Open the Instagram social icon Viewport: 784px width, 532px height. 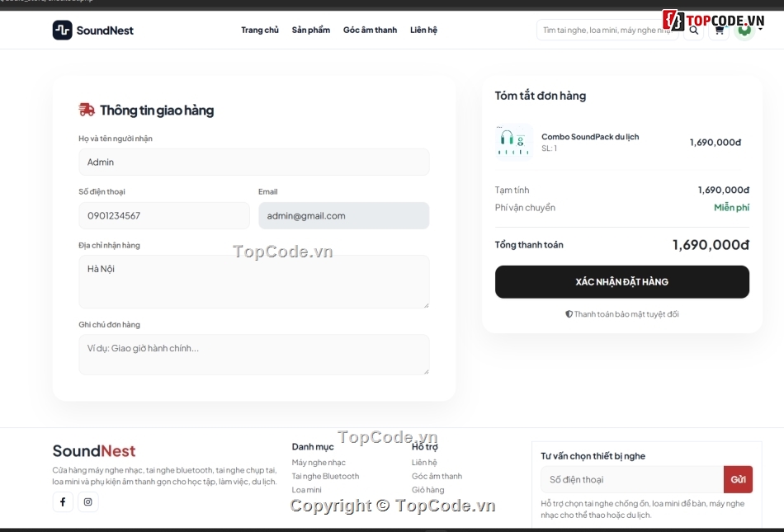click(88, 502)
